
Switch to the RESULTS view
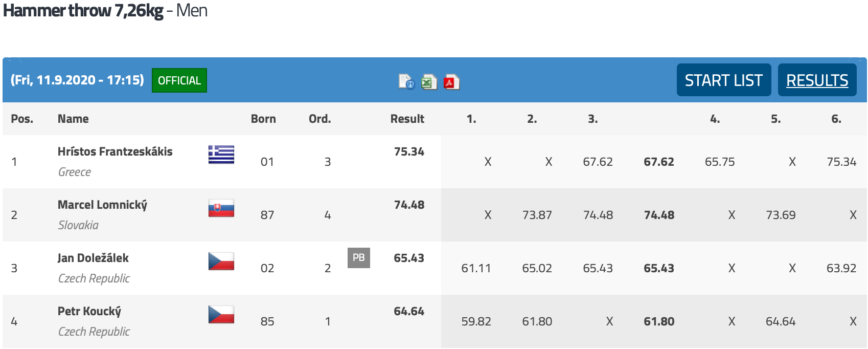(817, 80)
